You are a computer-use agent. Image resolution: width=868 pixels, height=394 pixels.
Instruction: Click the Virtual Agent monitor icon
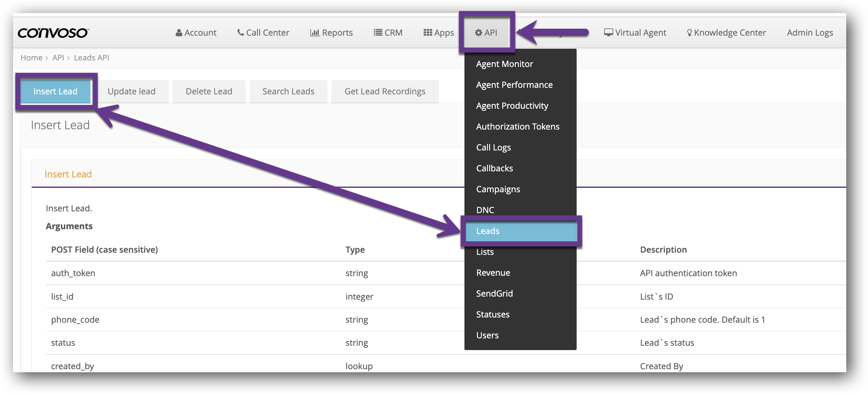(609, 33)
